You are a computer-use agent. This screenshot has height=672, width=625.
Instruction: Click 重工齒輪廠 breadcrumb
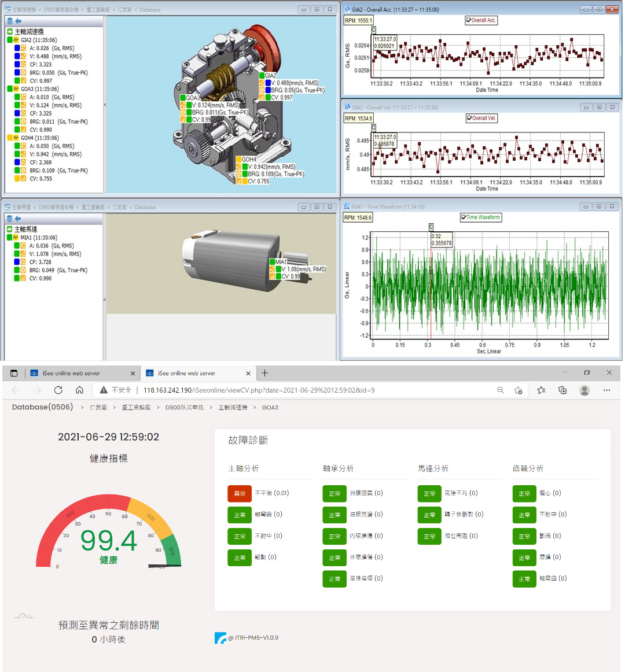[136, 407]
